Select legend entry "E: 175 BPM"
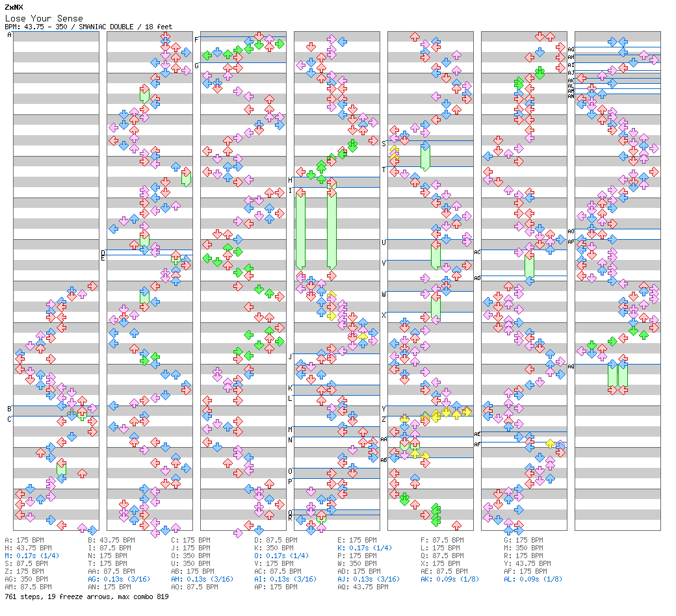676x616 pixels. point(357,540)
